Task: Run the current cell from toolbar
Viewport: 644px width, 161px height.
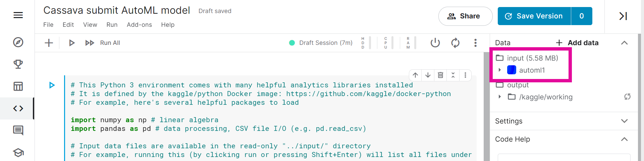Action: (71, 43)
